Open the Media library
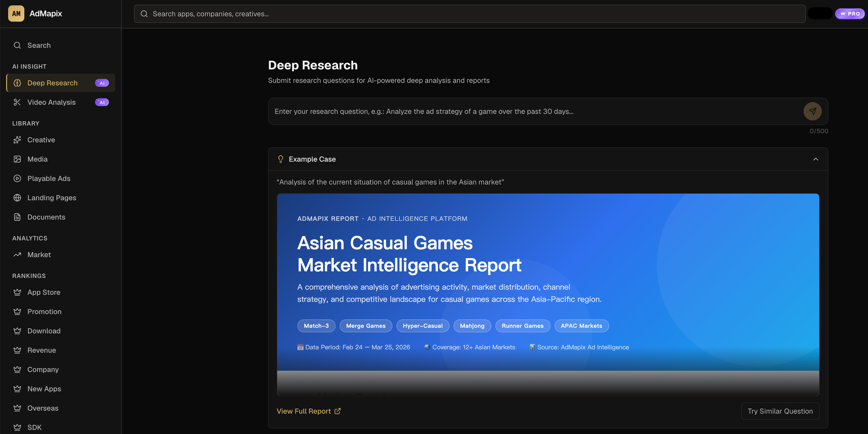Screen dimensions: 868x434 click(37, 159)
